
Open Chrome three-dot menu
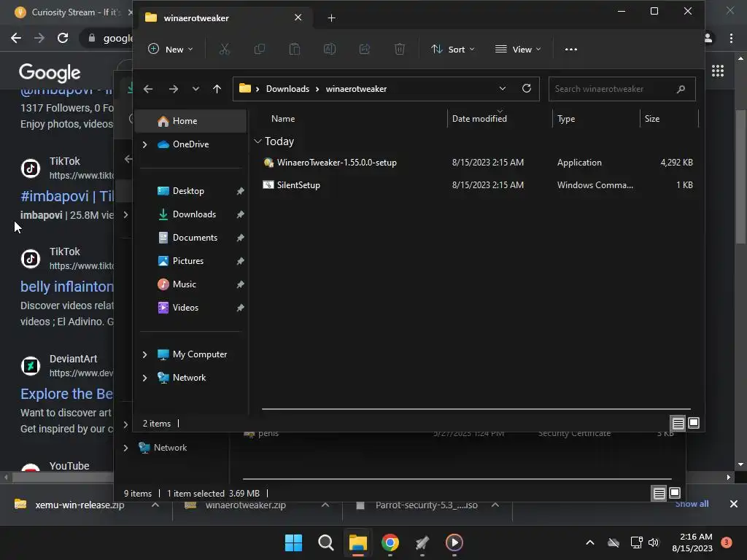point(731,38)
